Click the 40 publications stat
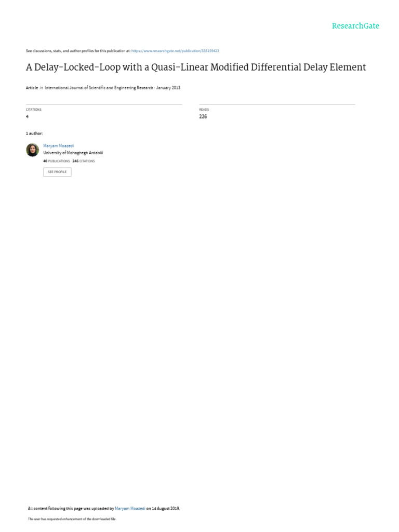399x532 pixels. [x=56, y=161]
